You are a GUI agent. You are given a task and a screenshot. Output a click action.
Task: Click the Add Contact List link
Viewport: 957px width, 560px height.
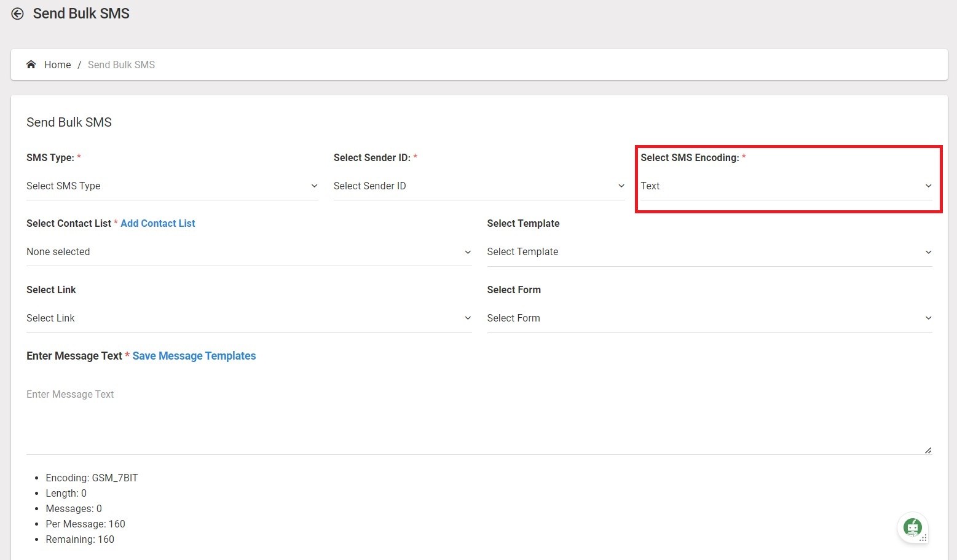(x=157, y=223)
